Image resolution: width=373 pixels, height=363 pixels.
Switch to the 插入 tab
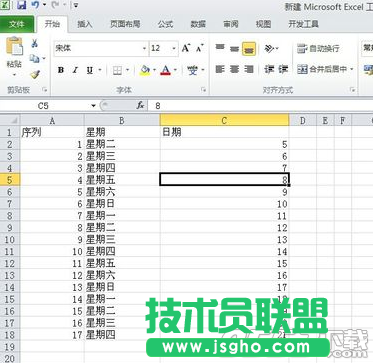click(85, 24)
